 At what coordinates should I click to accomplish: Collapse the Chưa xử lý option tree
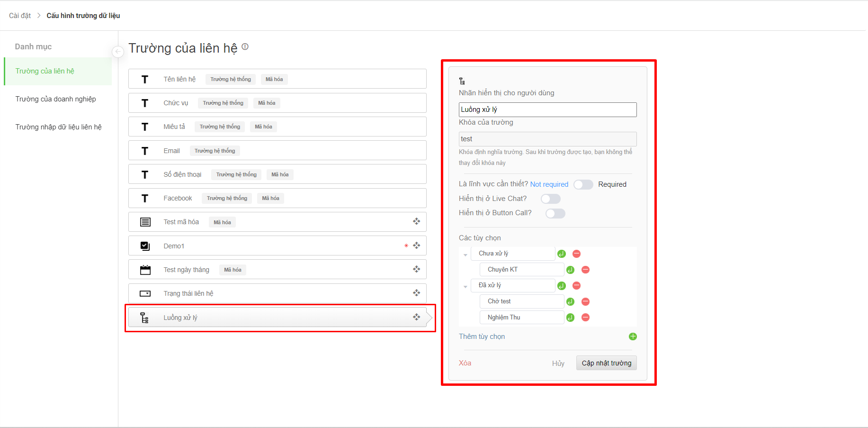pos(465,255)
